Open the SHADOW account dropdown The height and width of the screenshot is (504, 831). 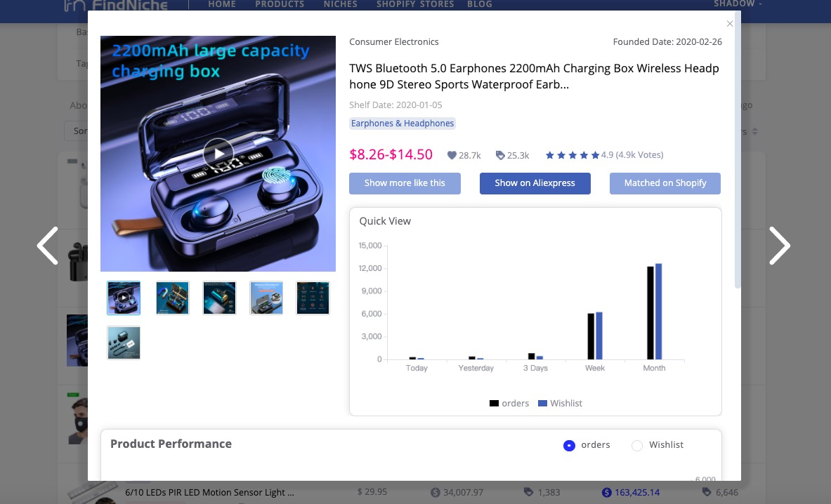pos(738,4)
